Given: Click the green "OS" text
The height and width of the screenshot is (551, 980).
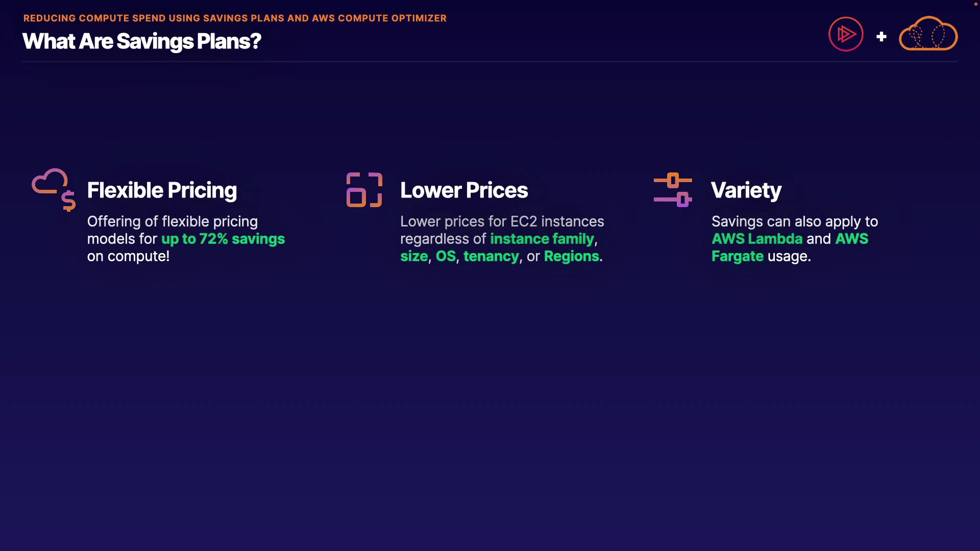Looking at the screenshot, I should pyautogui.click(x=446, y=256).
